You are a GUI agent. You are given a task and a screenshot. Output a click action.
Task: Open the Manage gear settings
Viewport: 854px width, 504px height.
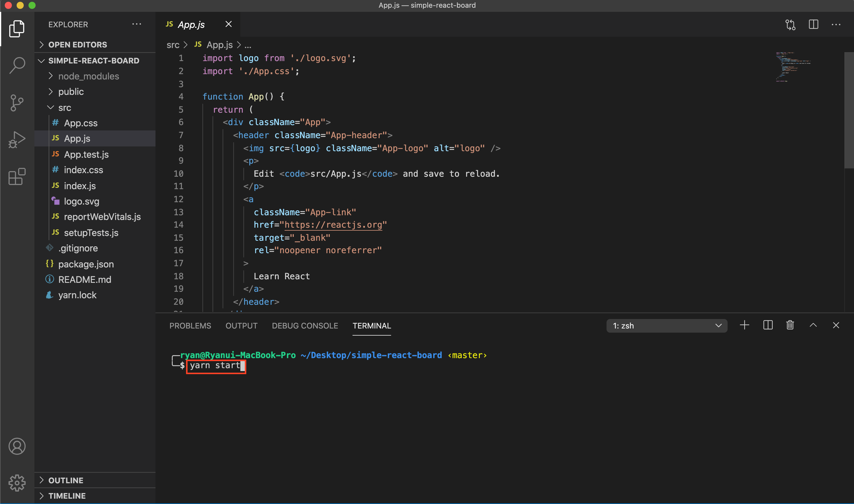[17, 483]
